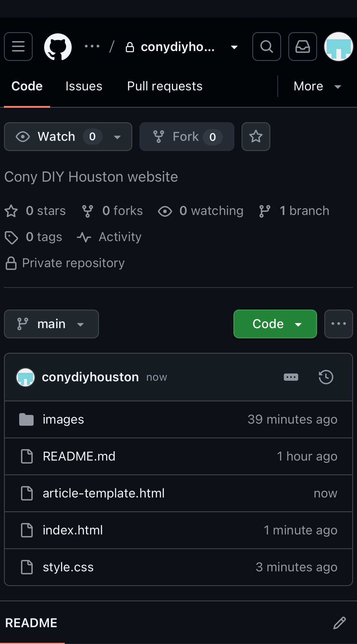
Task: Open the three-dot menu beside Code button
Action: pos(339,324)
